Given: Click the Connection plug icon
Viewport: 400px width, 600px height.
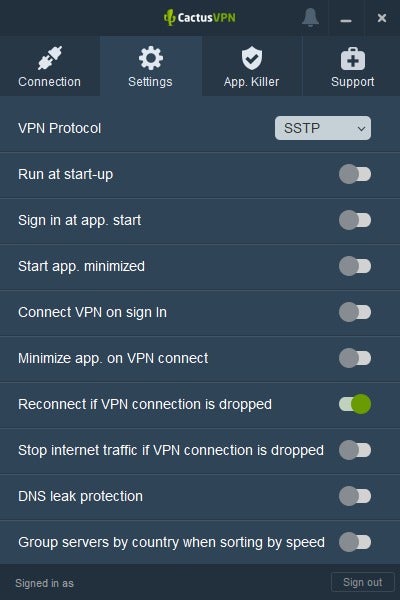Looking at the screenshot, I should pyautogui.click(x=50, y=58).
